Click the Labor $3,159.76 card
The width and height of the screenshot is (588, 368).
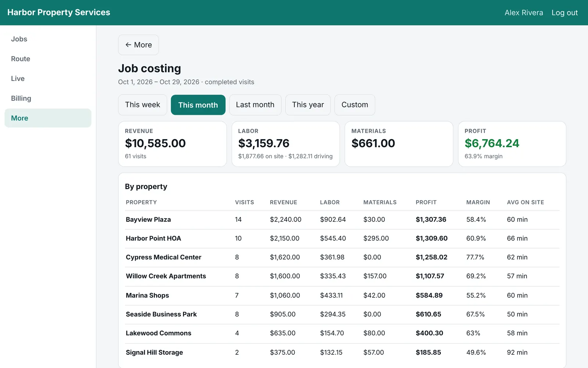point(286,144)
